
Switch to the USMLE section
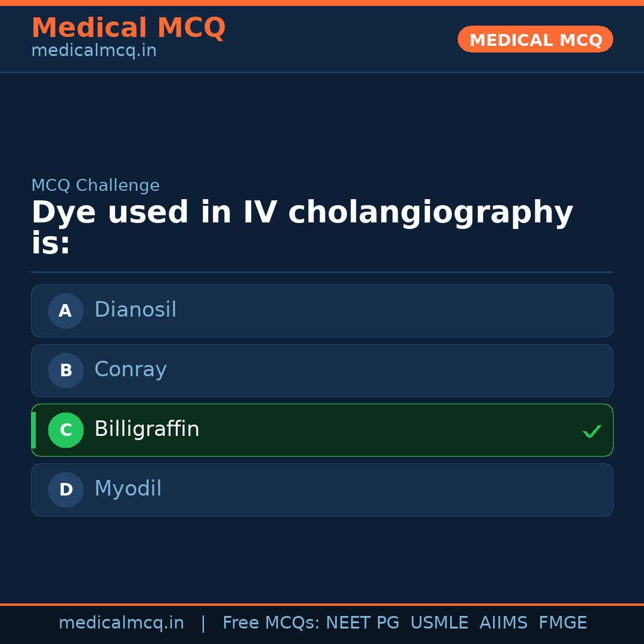point(439,623)
